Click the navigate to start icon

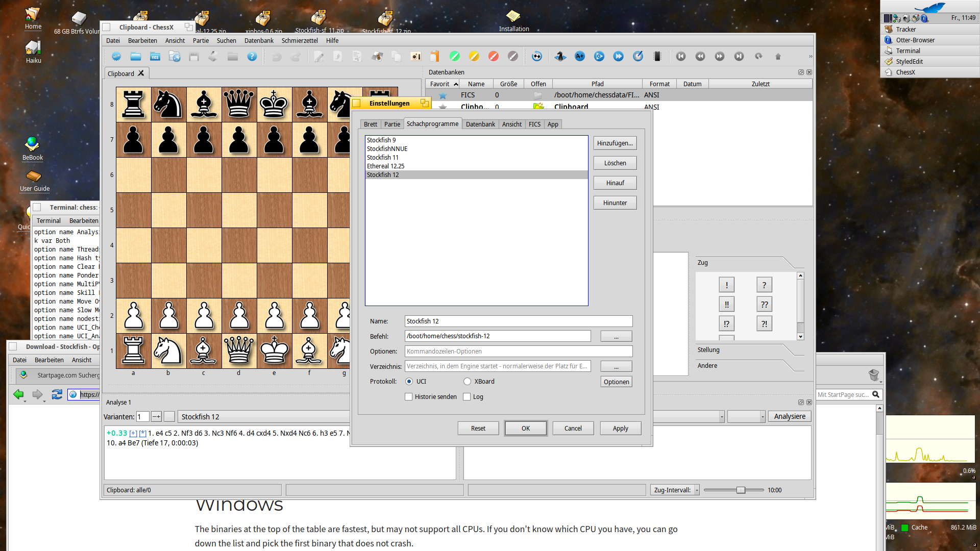[680, 56]
